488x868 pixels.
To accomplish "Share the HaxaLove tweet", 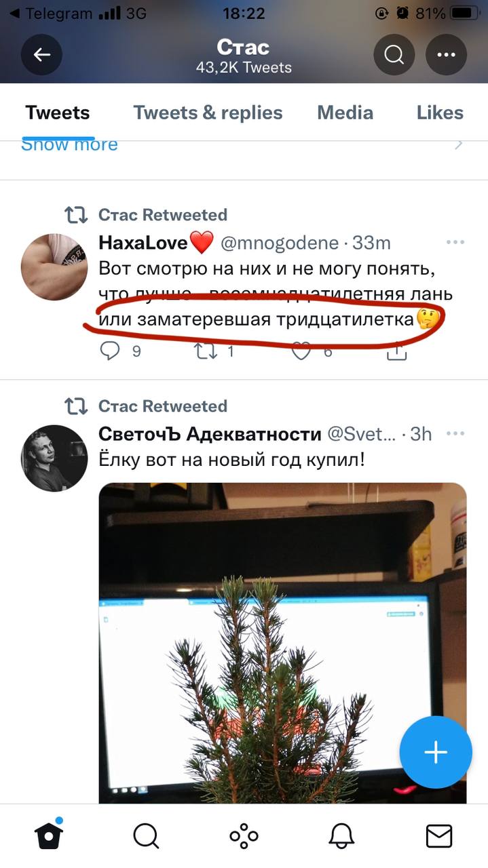I will [x=397, y=351].
